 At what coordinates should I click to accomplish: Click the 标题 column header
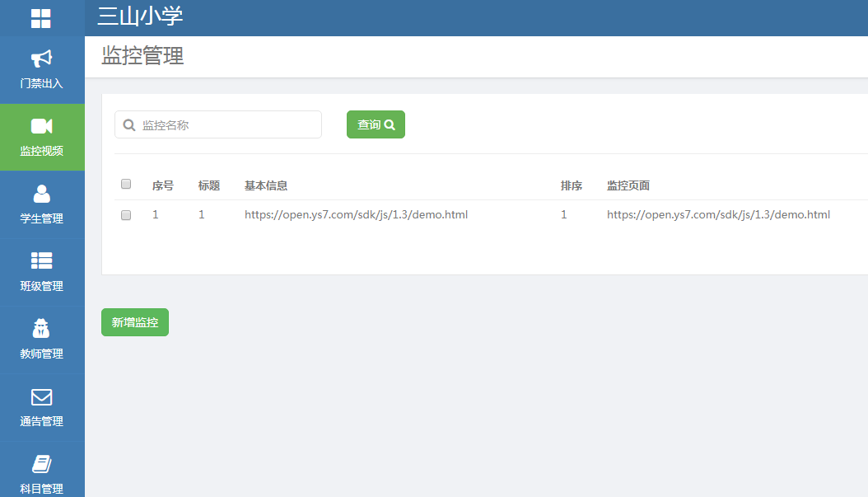click(x=209, y=185)
